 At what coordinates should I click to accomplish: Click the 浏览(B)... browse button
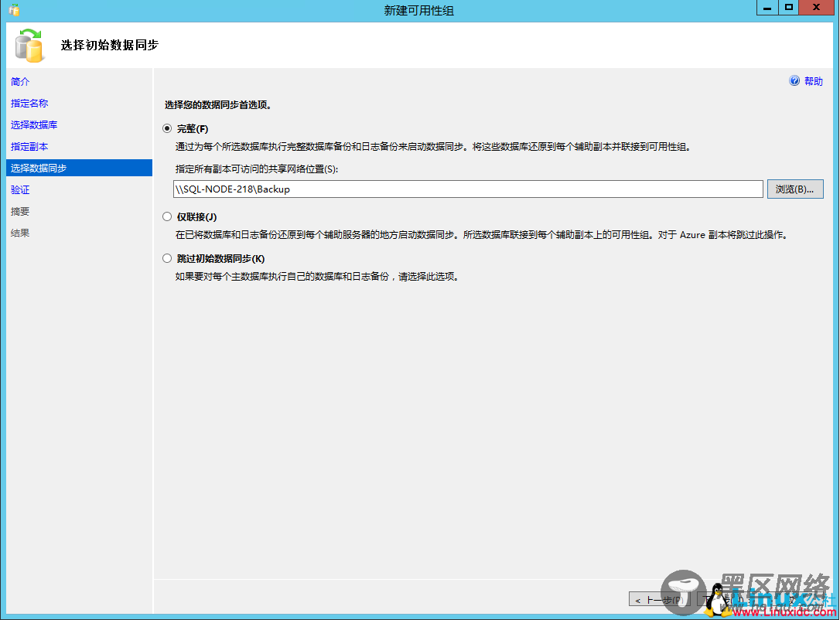pyautogui.click(x=795, y=189)
